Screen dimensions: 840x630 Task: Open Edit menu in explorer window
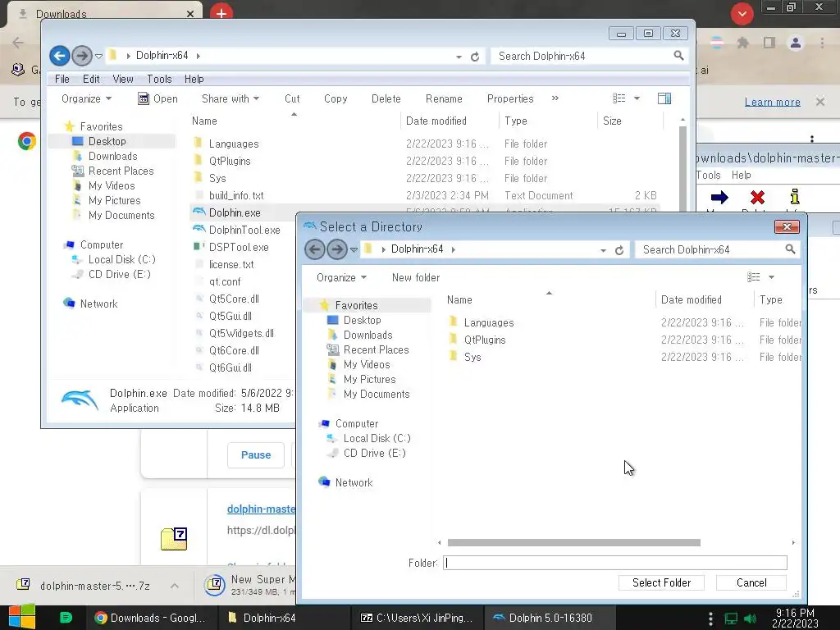click(91, 79)
